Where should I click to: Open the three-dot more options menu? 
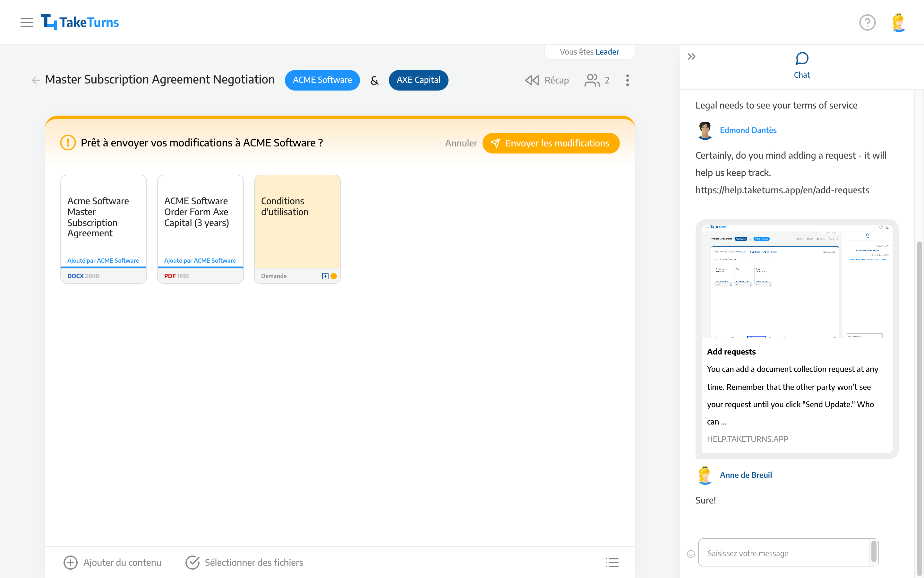coord(627,80)
